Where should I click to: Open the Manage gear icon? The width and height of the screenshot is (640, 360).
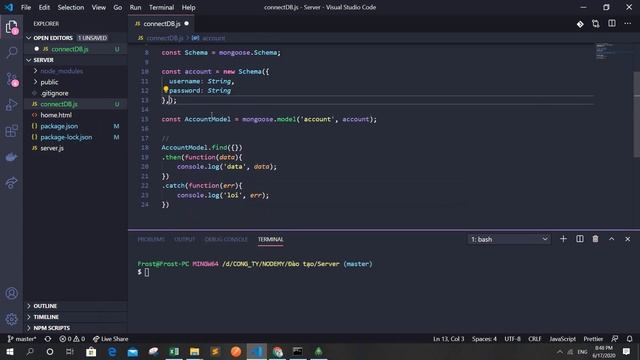[11, 319]
